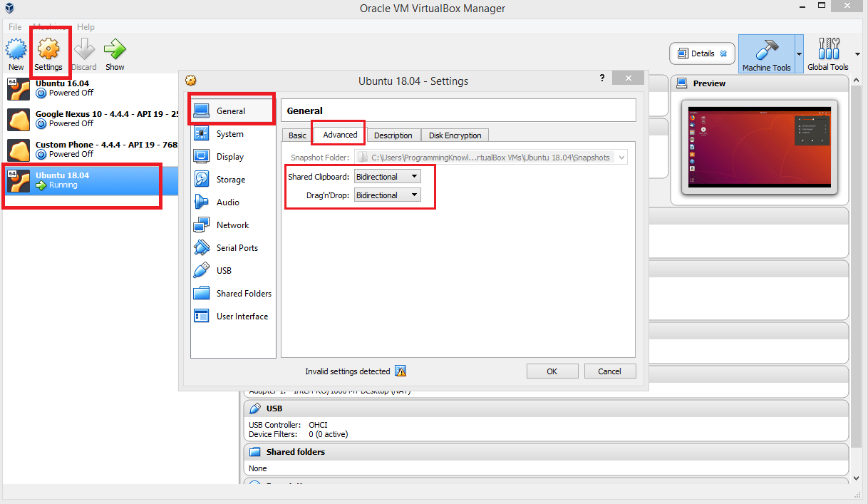The image size is (868, 504).
Task: Select the Ubuntu 16.04 virtual machine
Action: pos(89,88)
